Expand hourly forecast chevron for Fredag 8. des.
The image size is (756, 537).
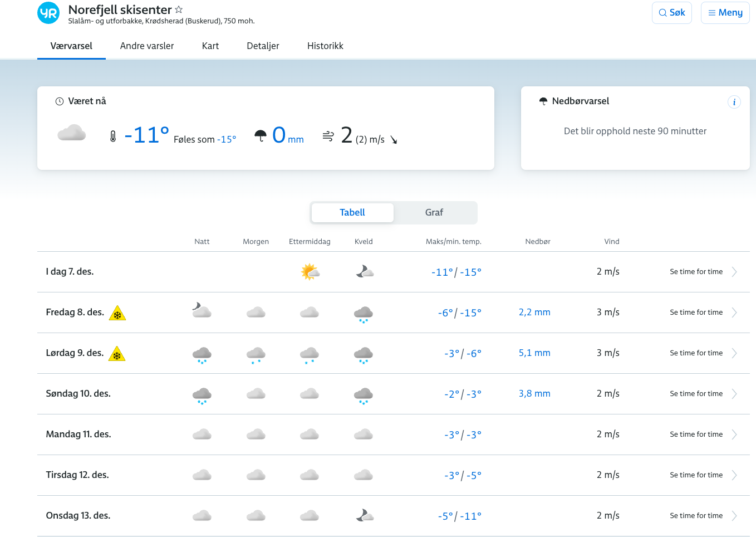coord(734,313)
